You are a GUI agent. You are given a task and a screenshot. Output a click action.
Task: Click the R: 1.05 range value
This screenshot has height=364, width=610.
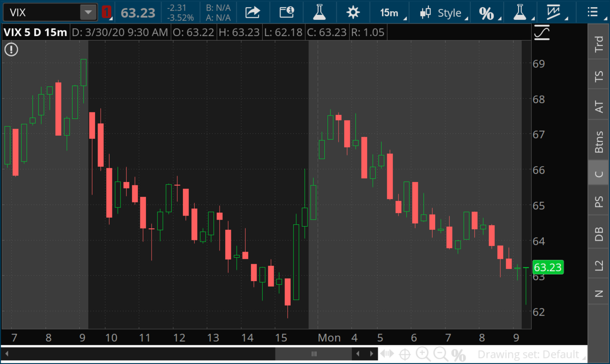click(x=368, y=33)
